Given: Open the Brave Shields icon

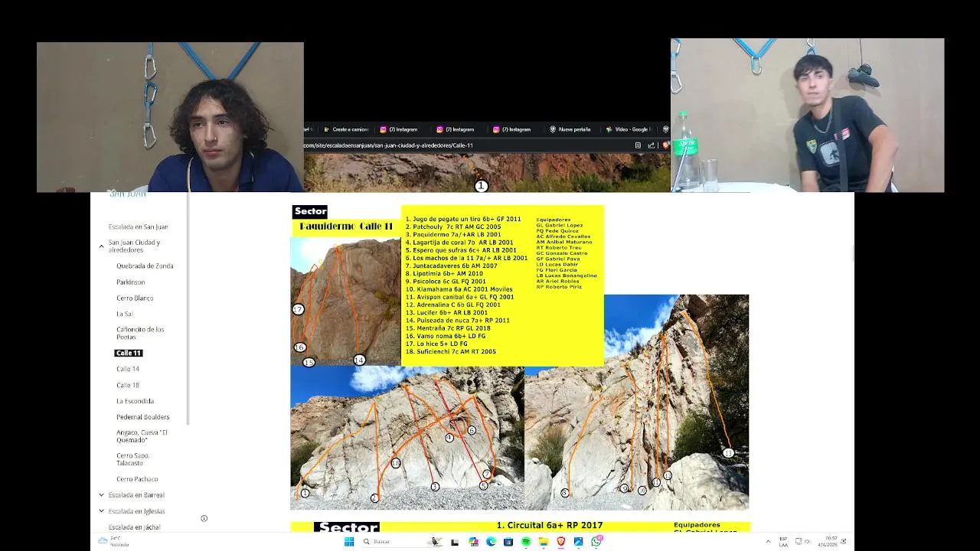Looking at the screenshot, I should click(665, 145).
